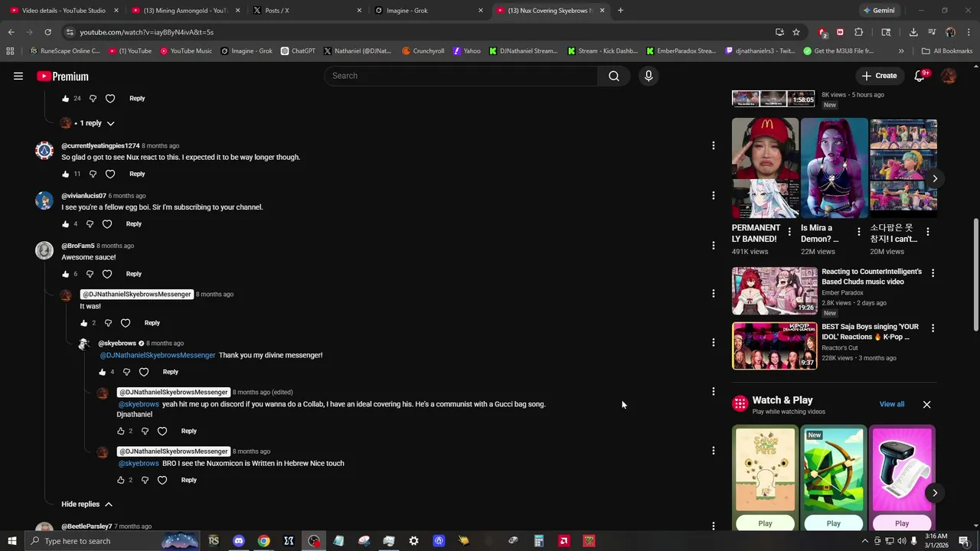Image resolution: width=980 pixels, height=551 pixels.
Task: Click the Create button
Action: pos(879,76)
